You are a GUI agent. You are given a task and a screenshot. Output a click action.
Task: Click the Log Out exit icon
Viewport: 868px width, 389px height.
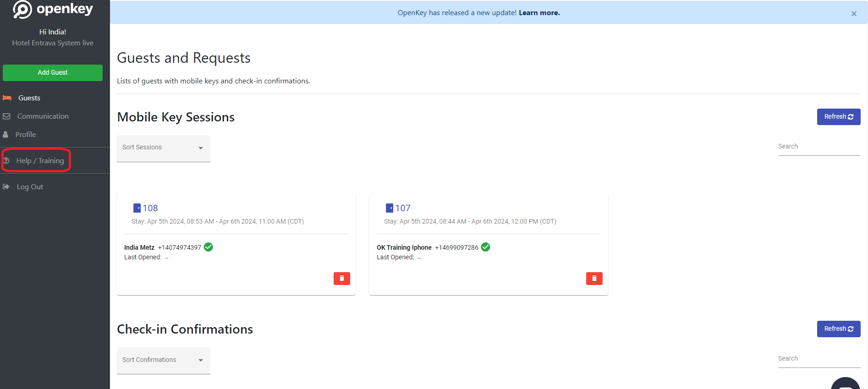(6, 187)
